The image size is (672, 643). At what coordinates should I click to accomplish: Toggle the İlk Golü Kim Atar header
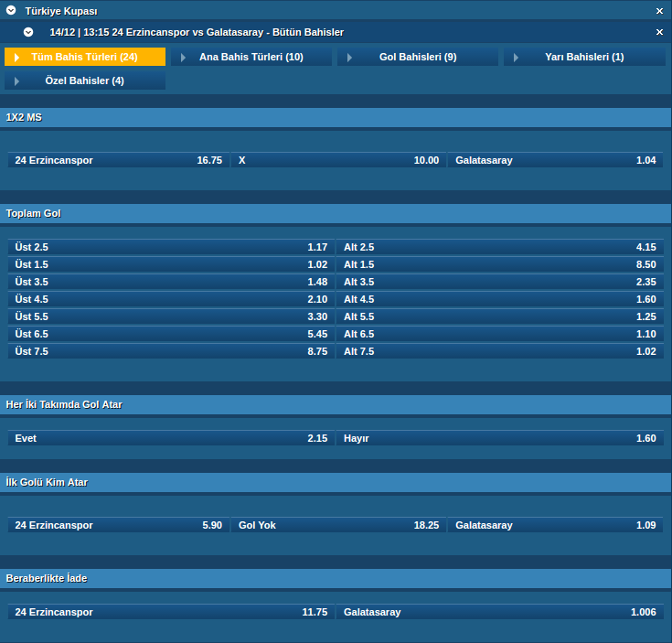tap(336, 482)
